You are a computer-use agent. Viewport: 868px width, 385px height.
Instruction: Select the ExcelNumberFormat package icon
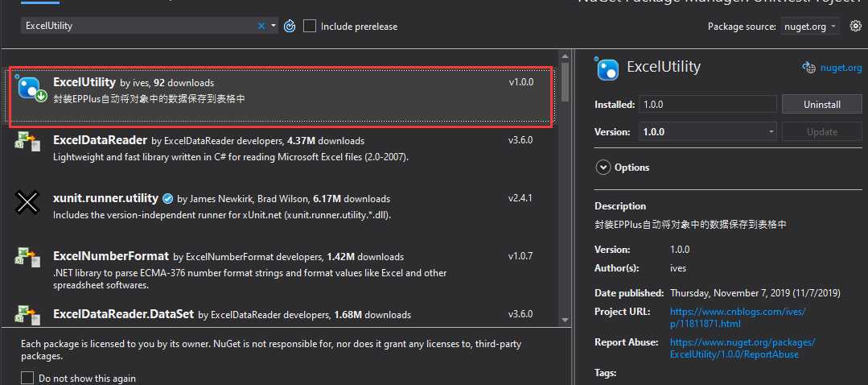[27, 258]
